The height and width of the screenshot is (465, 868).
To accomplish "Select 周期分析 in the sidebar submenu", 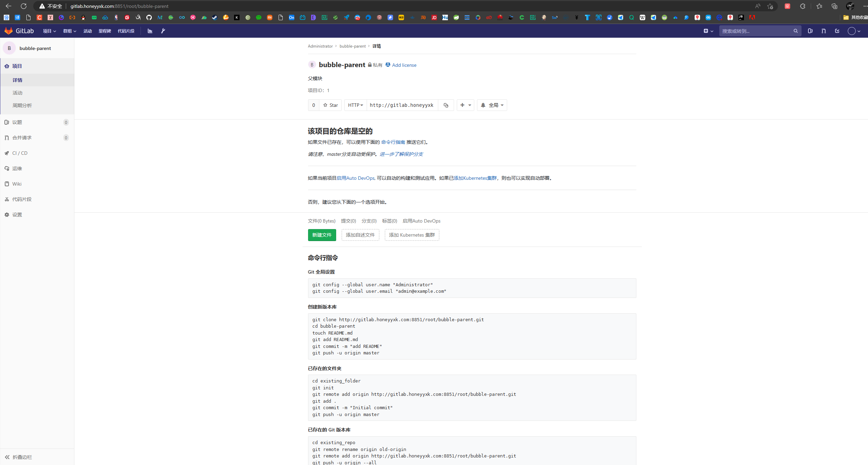I will click(x=37, y=105).
